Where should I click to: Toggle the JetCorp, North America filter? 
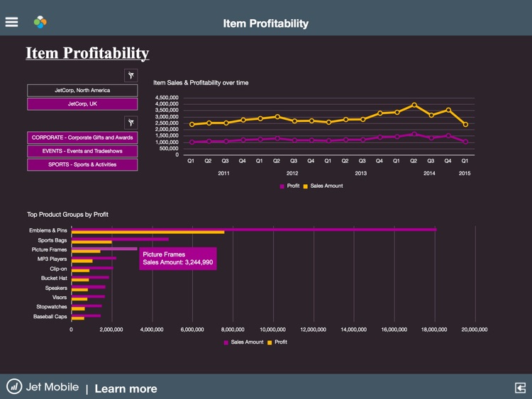83,90
